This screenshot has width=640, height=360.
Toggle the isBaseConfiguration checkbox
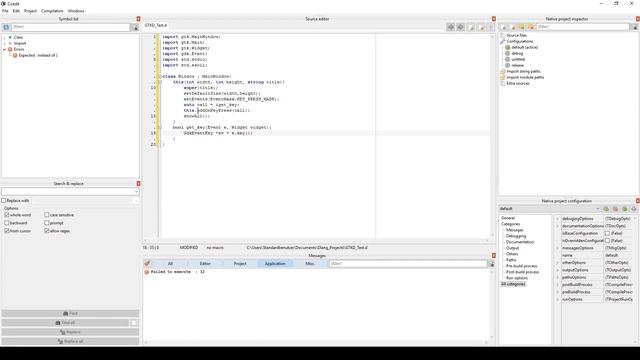pos(607,233)
